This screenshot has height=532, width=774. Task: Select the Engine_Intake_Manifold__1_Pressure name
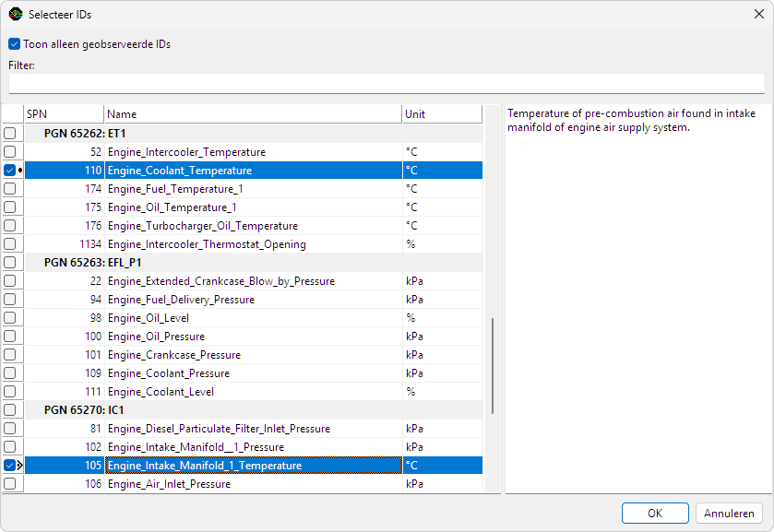pos(196,447)
